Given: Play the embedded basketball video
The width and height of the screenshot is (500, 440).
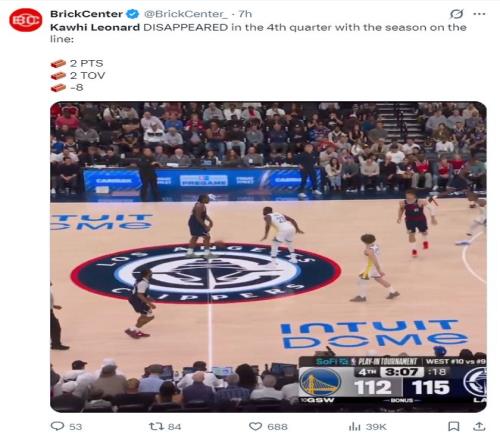Looking at the screenshot, I should point(268,257).
